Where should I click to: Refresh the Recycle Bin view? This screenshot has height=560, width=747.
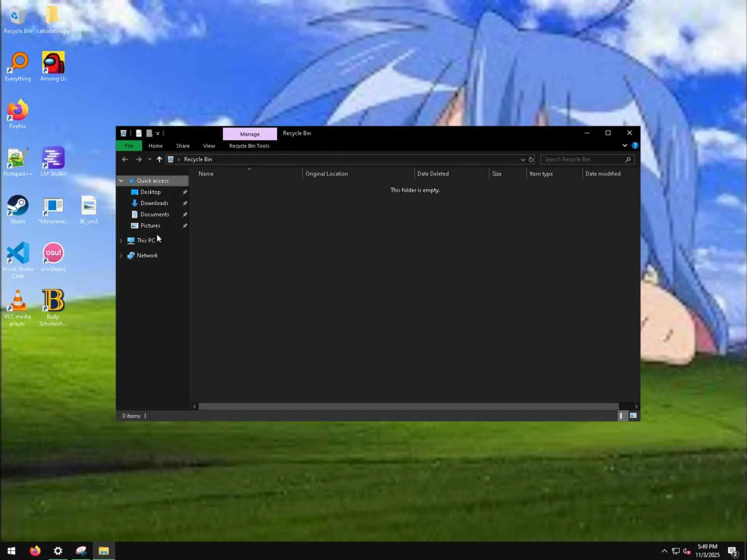531,160
